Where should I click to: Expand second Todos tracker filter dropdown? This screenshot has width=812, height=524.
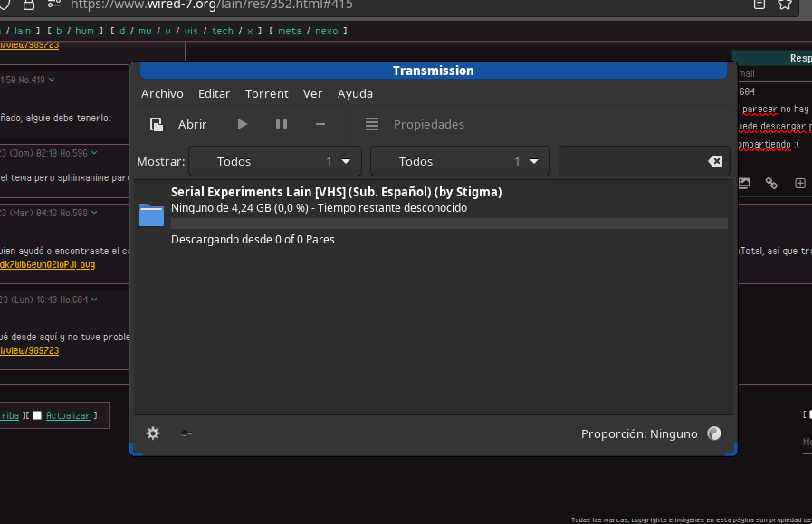(460, 162)
